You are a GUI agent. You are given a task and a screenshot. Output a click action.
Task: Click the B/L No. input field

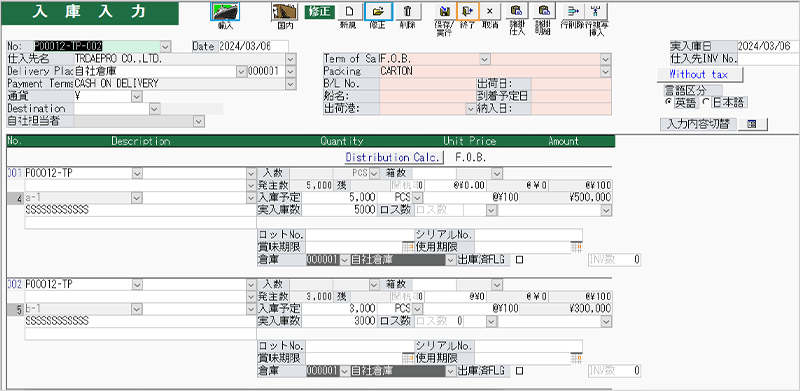(427, 84)
